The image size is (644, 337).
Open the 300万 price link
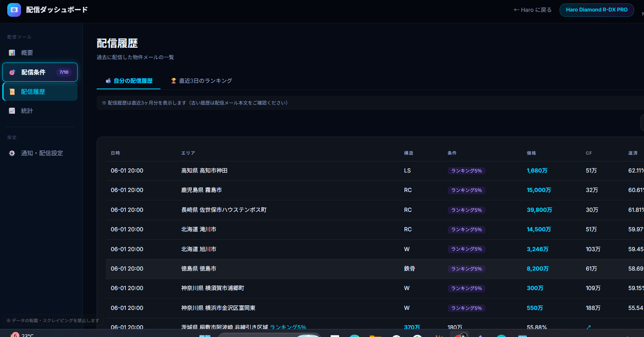tap(535, 288)
